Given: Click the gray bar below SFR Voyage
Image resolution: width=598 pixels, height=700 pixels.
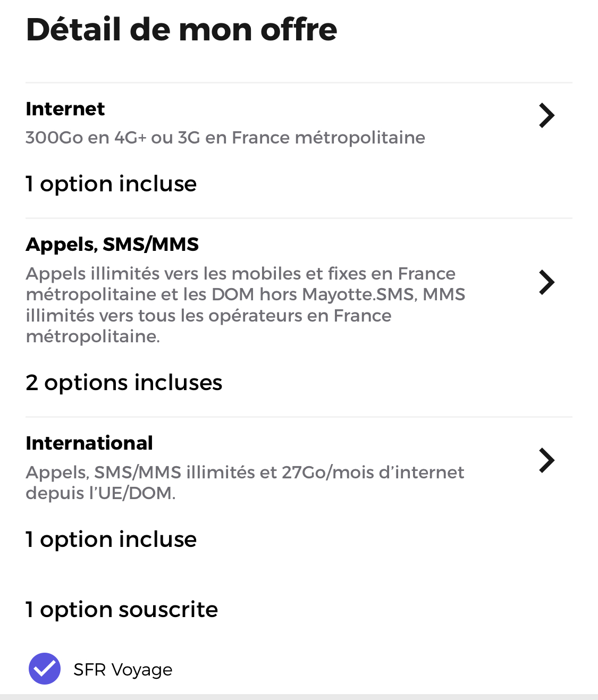Looking at the screenshot, I should click(299, 697).
